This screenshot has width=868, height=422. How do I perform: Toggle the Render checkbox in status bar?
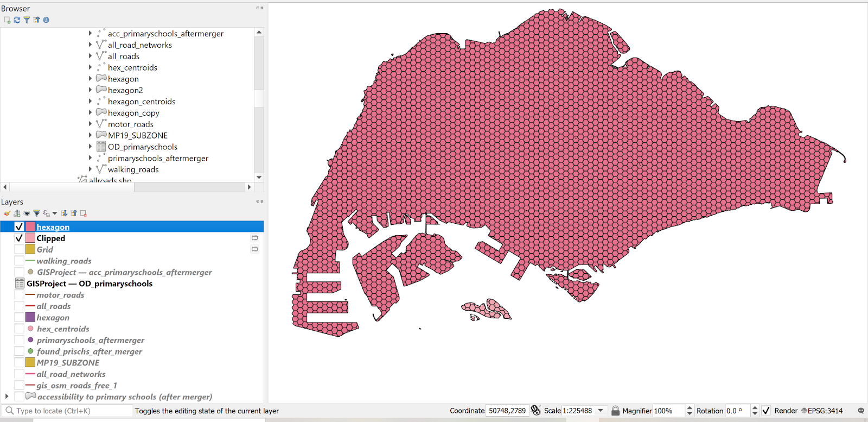pos(765,411)
